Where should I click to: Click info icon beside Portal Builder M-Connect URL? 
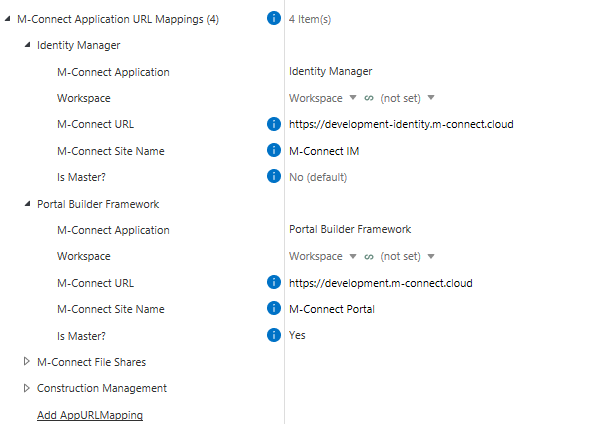tap(274, 282)
